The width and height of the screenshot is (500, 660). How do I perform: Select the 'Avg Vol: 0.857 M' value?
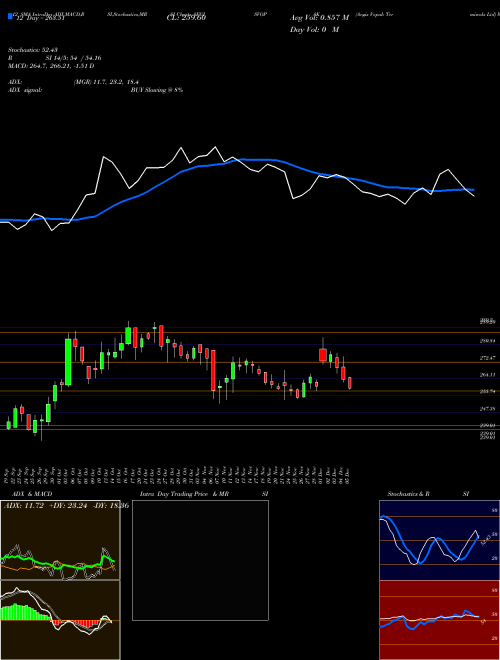coord(319,18)
